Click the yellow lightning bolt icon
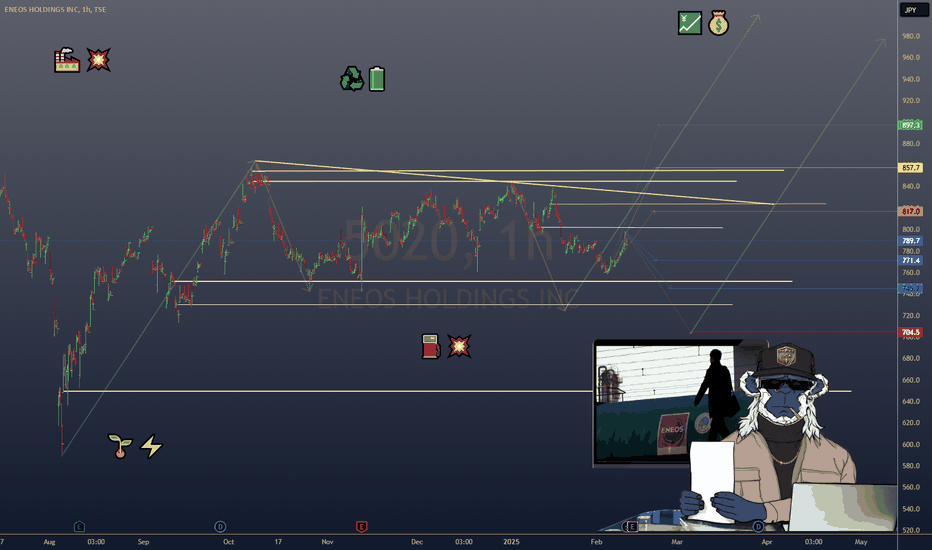The width and height of the screenshot is (932, 550). coord(152,446)
